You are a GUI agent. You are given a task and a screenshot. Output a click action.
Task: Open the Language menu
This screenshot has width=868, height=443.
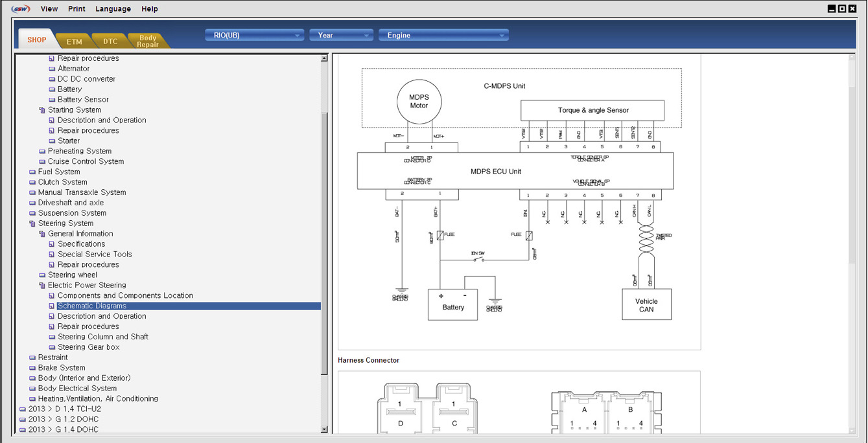(x=113, y=9)
